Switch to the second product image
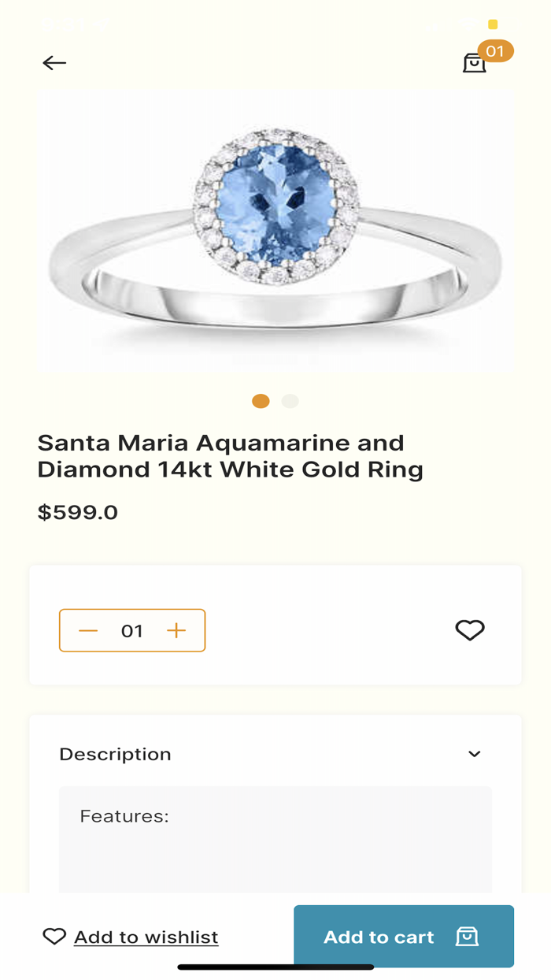Image resolution: width=551 pixels, height=980 pixels. coord(290,401)
